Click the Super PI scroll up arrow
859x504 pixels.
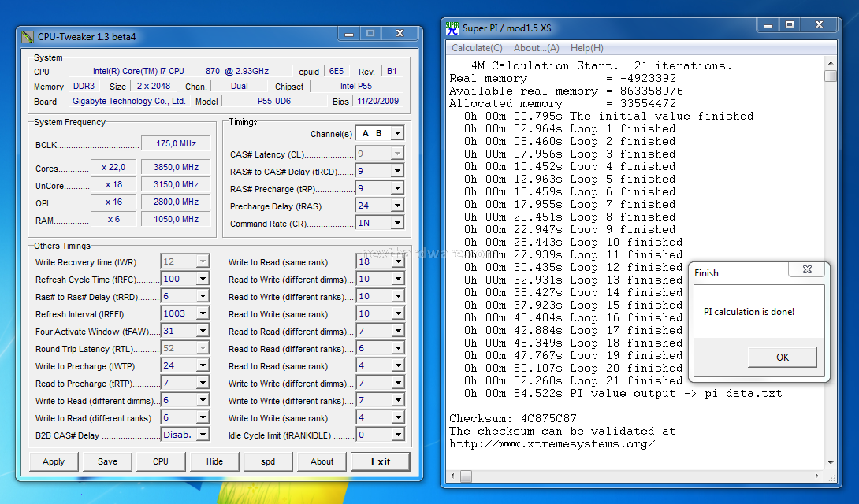(831, 62)
